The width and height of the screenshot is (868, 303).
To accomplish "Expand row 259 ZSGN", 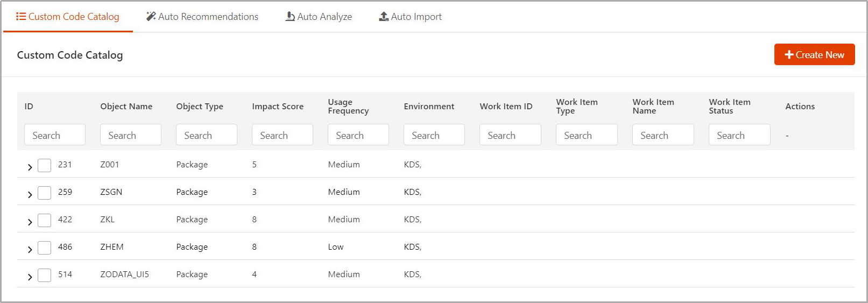I will tap(30, 194).
